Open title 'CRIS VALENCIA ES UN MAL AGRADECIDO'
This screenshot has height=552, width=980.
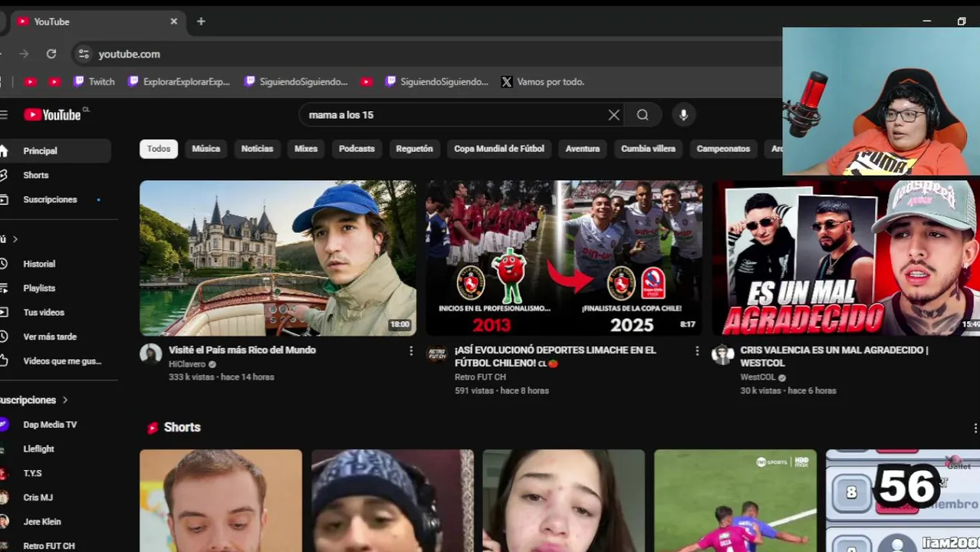[x=834, y=356]
